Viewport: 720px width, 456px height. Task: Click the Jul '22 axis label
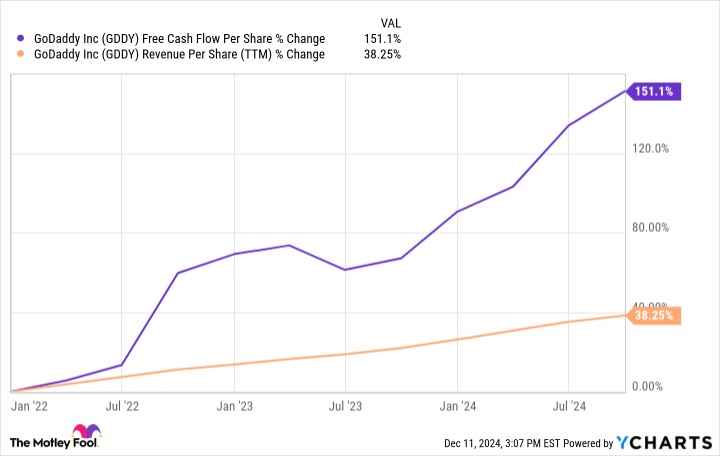click(x=122, y=406)
